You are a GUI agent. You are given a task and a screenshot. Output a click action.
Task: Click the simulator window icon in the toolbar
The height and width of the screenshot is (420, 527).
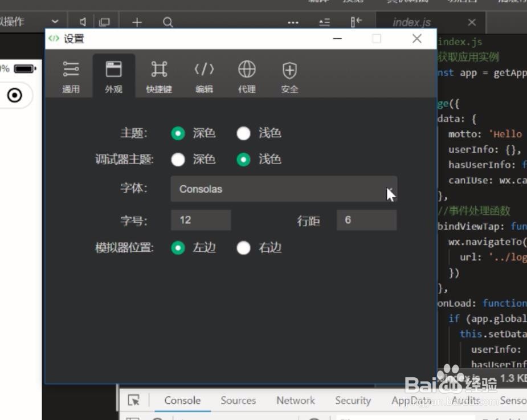tap(104, 22)
